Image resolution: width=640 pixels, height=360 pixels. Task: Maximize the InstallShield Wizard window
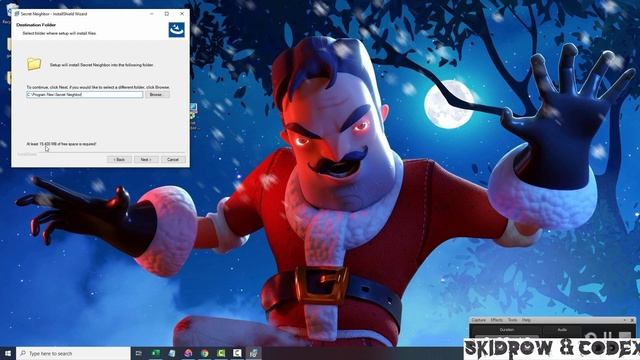pyautogui.click(x=167, y=13)
